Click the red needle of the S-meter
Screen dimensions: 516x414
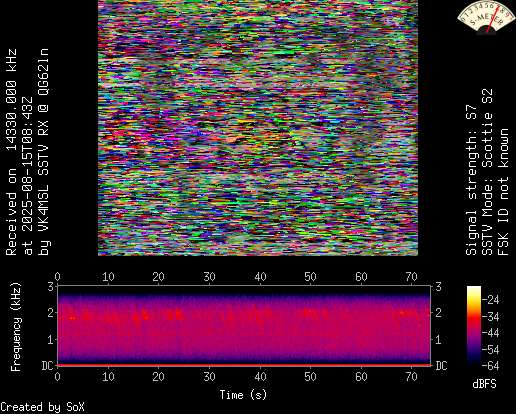(x=492, y=22)
